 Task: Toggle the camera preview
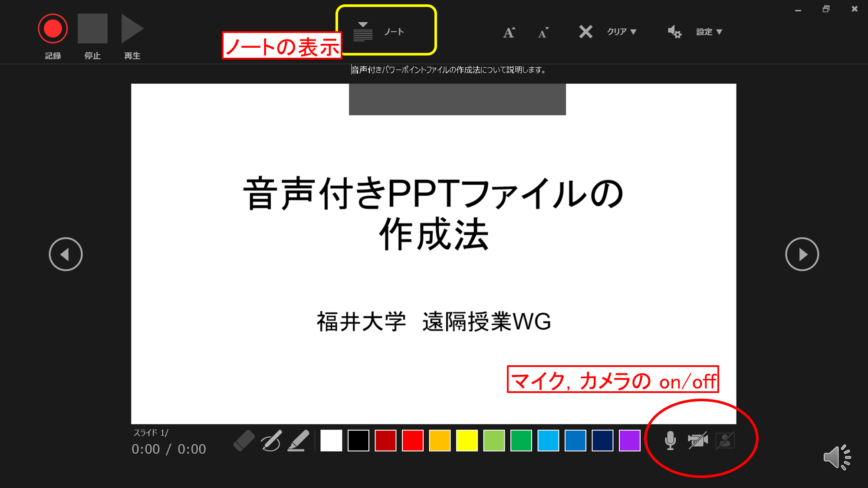725,441
